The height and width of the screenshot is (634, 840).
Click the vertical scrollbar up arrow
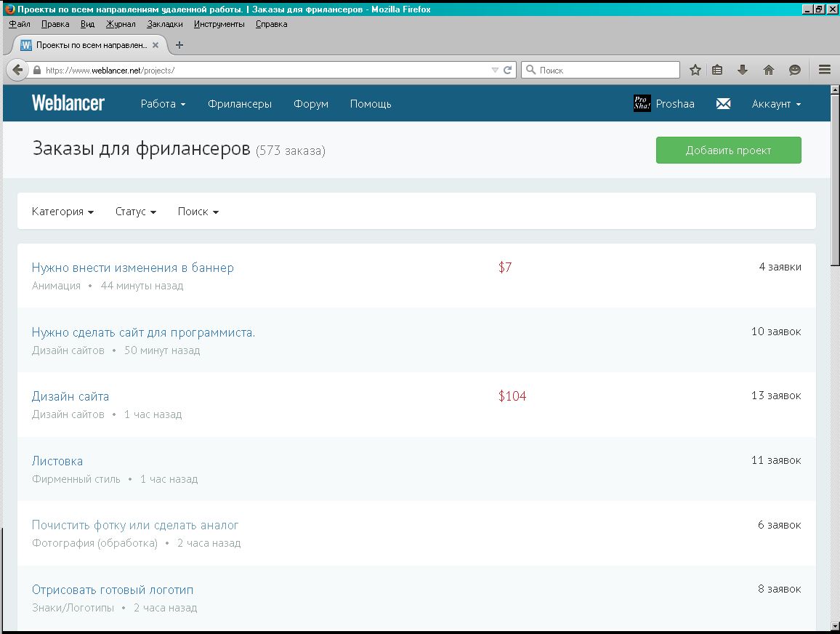(835, 90)
